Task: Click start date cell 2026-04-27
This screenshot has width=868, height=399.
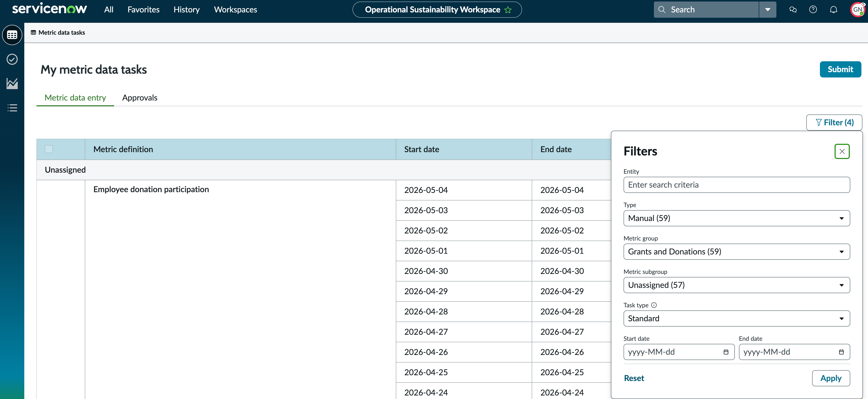Action: click(464, 332)
